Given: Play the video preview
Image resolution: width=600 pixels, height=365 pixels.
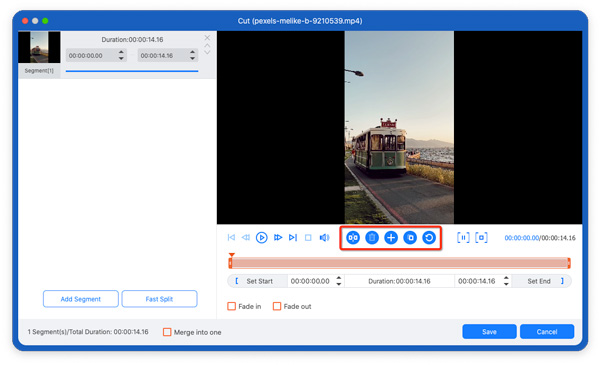Looking at the screenshot, I should pos(262,238).
